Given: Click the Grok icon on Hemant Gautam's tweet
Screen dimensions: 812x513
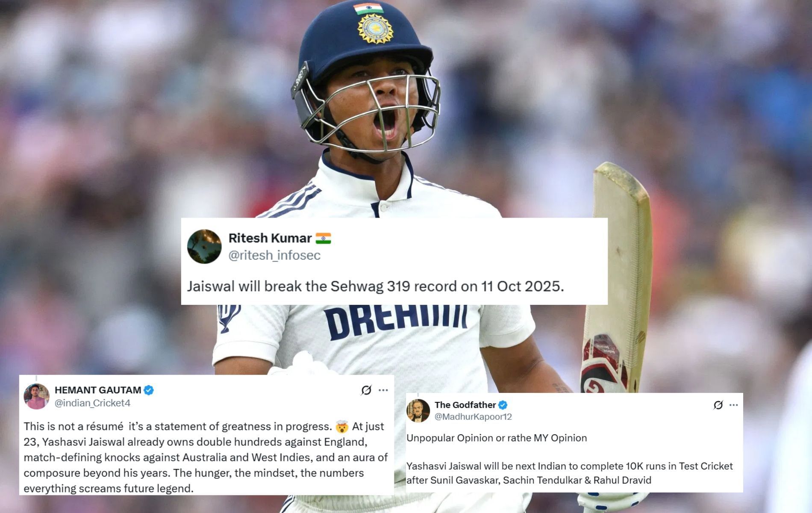Looking at the screenshot, I should click(366, 390).
